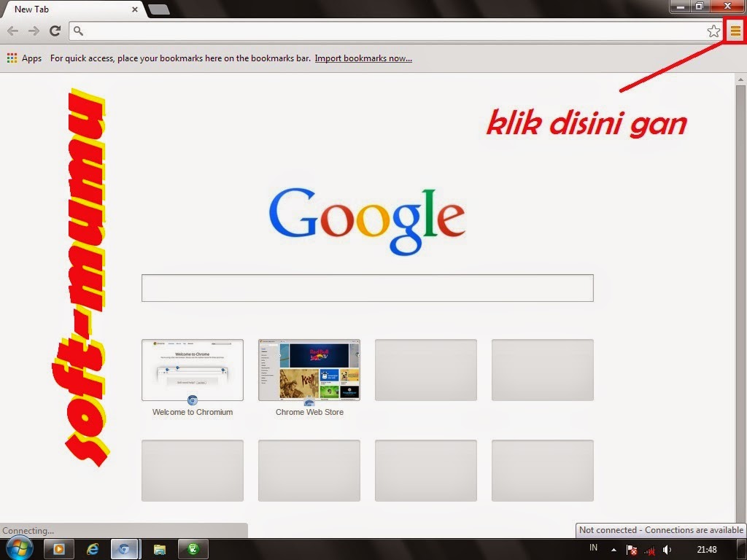Reload the current page
747x560 pixels.
[x=55, y=31]
